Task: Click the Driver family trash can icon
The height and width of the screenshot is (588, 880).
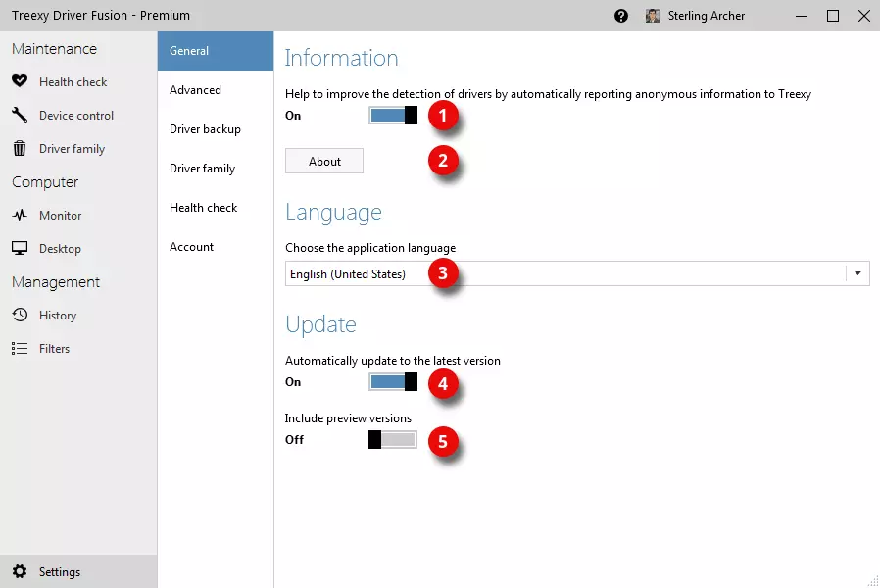Action: [x=20, y=148]
